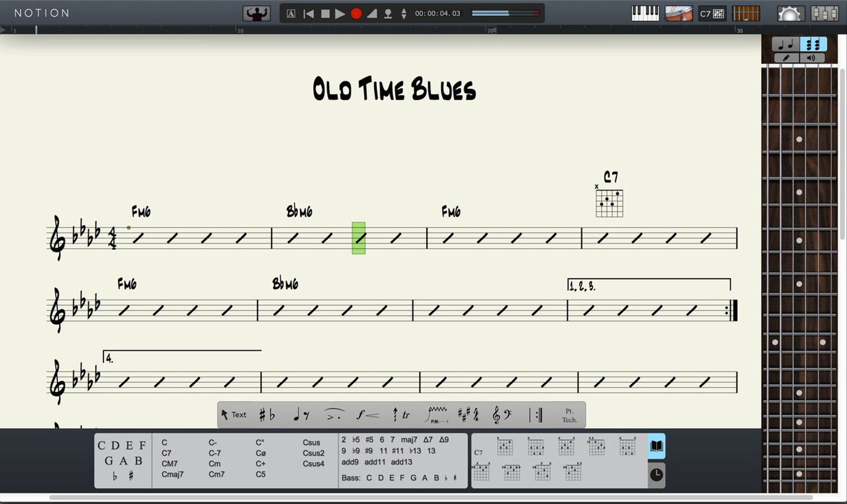This screenshot has height=504, width=847.
Task: Switch fretboard to single-note mode
Action: click(785, 44)
